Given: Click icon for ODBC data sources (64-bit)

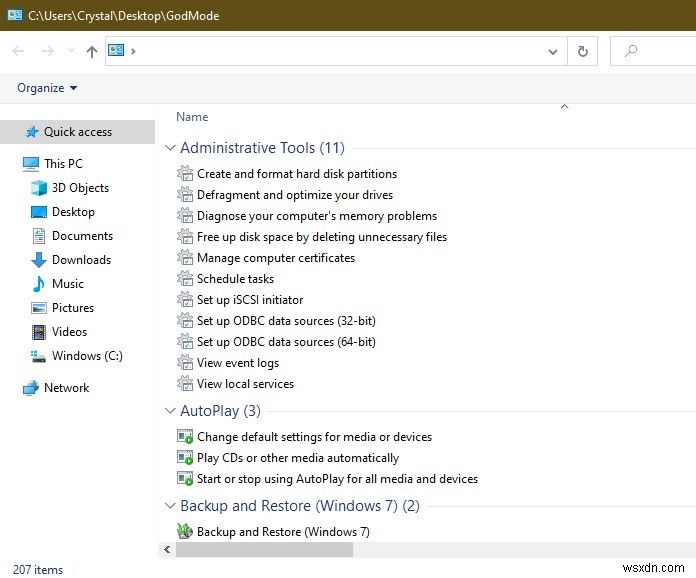Looking at the screenshot, I should pos(185,342).
